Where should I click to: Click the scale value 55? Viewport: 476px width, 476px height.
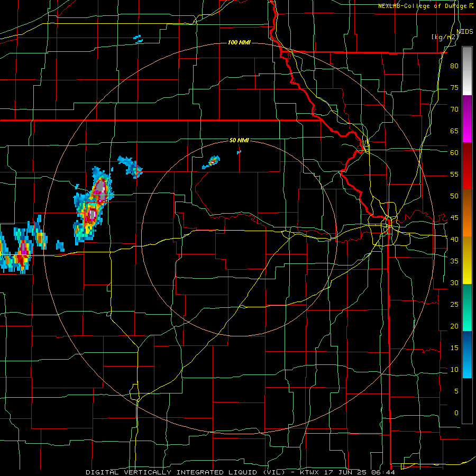[454, 174]
